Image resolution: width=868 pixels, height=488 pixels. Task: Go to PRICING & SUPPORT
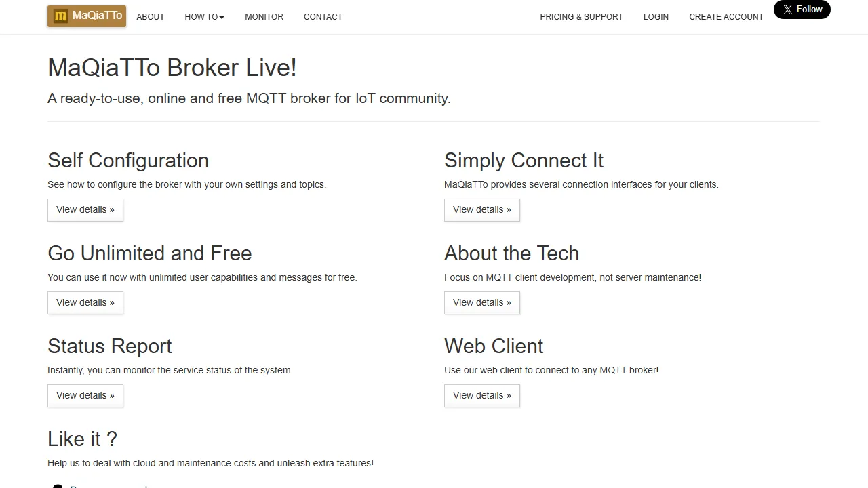click(581, 16)
